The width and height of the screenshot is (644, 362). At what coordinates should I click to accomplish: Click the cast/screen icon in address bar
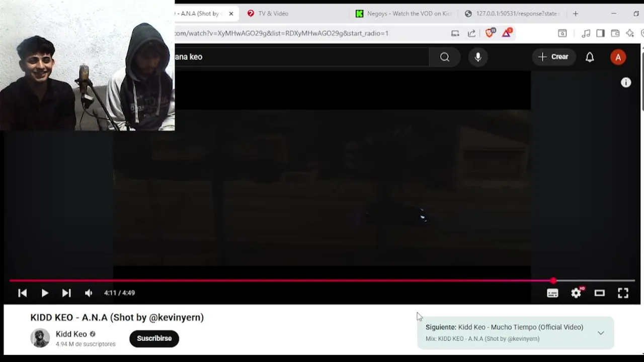point(455,33)
